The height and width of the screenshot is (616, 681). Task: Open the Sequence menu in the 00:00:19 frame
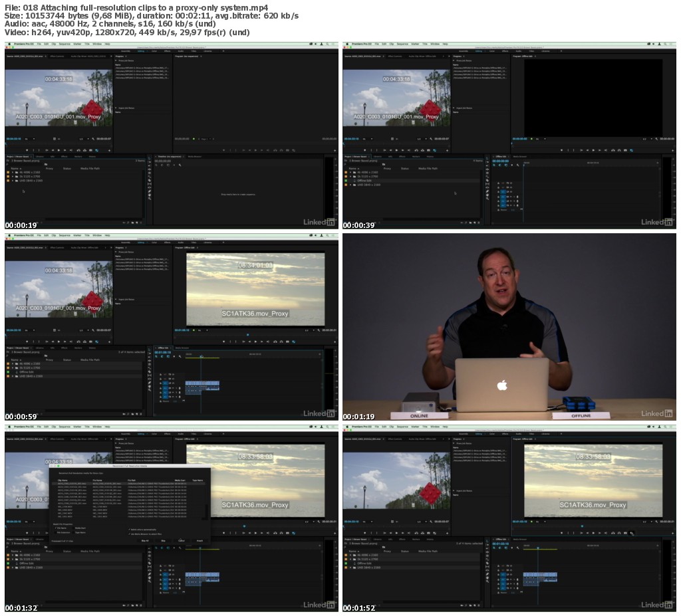pos(65,44)
